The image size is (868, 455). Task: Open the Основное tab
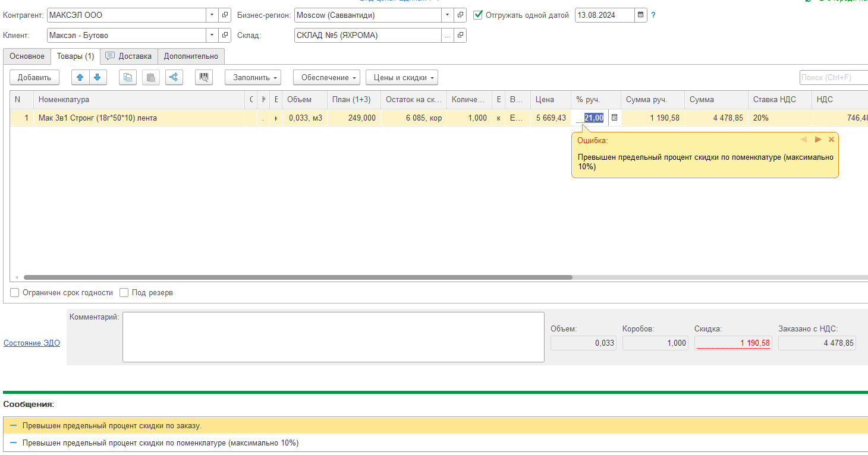(27, 56)
